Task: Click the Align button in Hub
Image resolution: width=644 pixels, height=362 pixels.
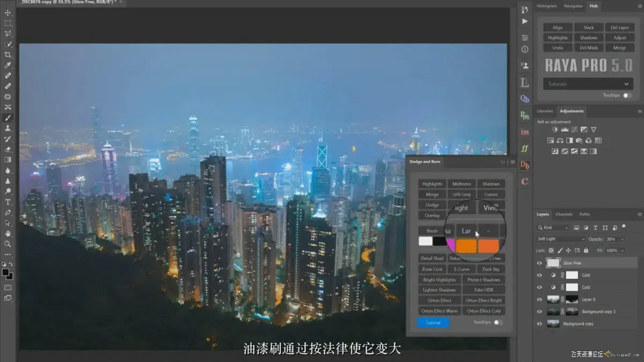Action: click(x=558, y=27)
